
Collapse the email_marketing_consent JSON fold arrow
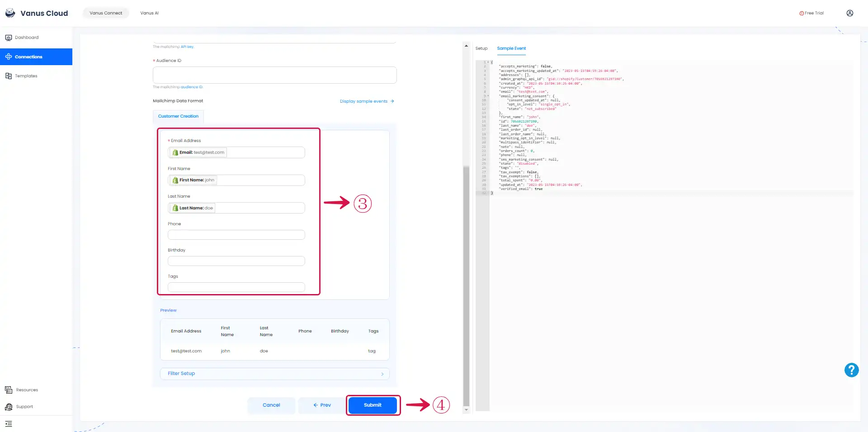[x=488, y=96]
